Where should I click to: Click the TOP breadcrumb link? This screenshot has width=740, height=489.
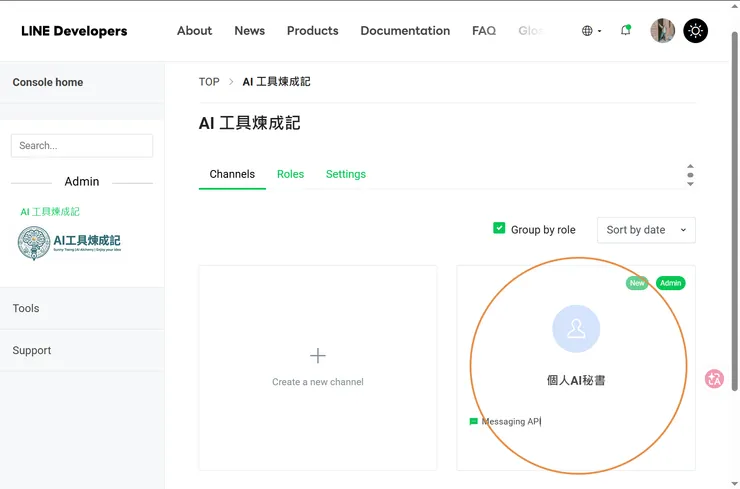(x=209, y=82)
